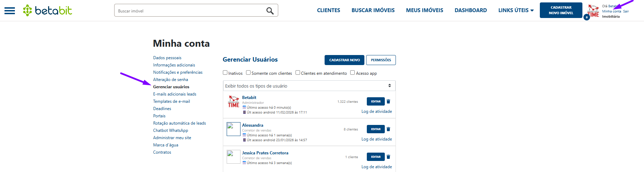The height and width of the screenshot is (172, 644).
Task: Enable the Inativos checkbox
Action: click(225, 73)
